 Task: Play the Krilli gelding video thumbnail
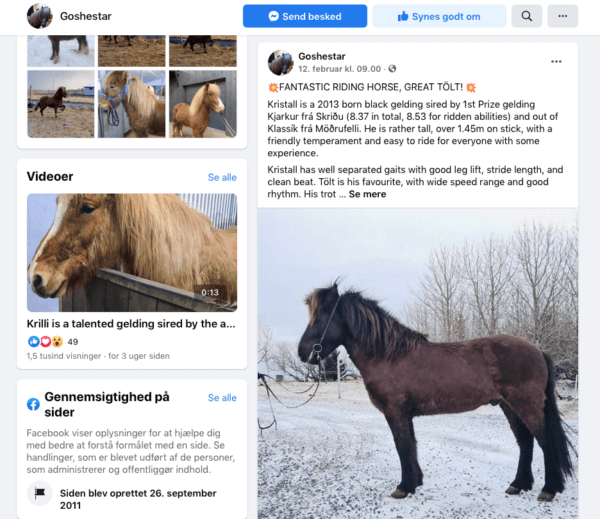132,253
